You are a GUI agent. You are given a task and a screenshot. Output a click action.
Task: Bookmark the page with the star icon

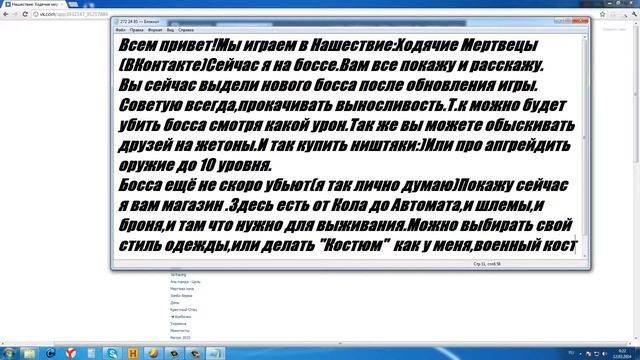click(602, 14)
